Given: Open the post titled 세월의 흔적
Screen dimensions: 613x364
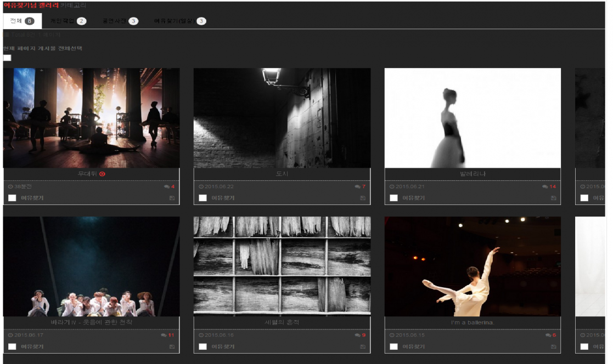Looking at the screenshot, I should click(x=282, y=322).
